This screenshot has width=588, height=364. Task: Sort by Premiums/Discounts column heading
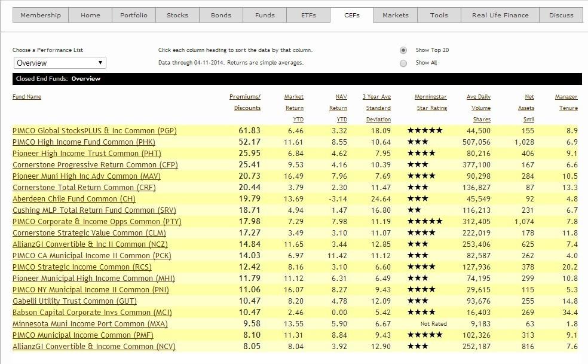pos(245,102)
